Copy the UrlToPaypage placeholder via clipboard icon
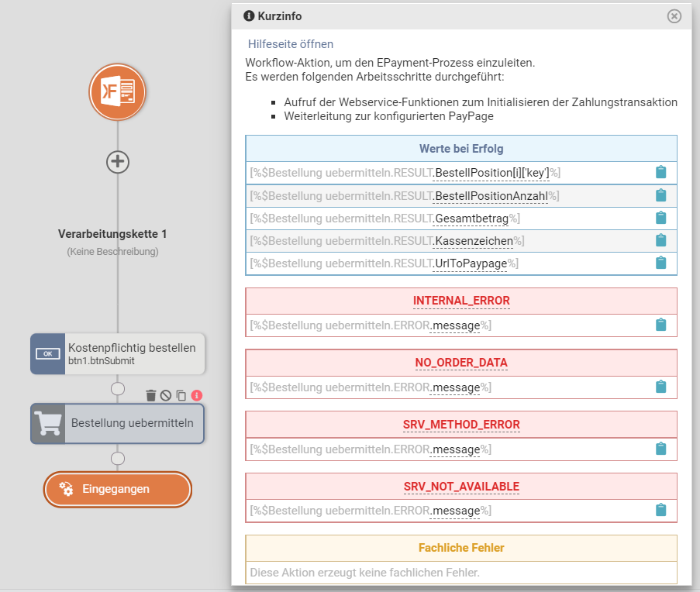Screen dimensions: 700x592 [660, 263]
